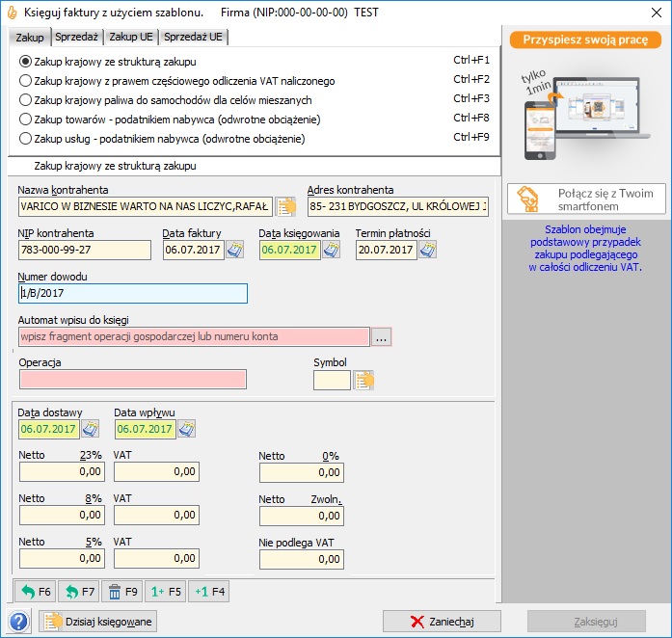Click the Symbol list icon
Image resolution: width=672 pixels, height=638 pixels.
click(x=363, y=380)
